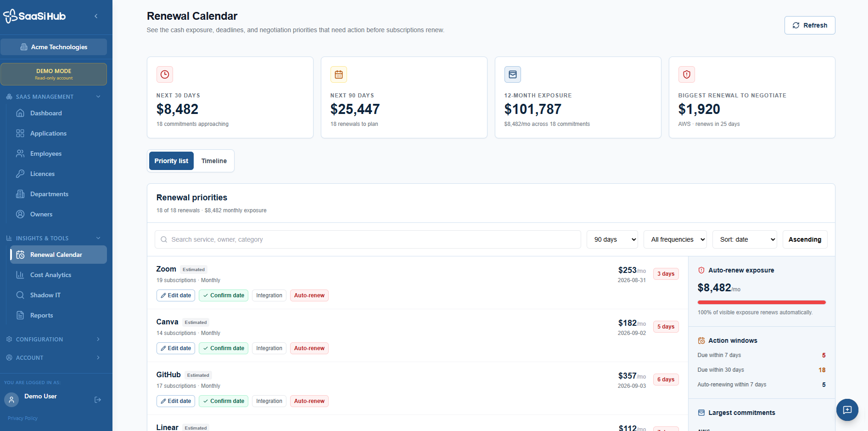
Task: Open Cost Analytics page
Action: click(58, 275)
